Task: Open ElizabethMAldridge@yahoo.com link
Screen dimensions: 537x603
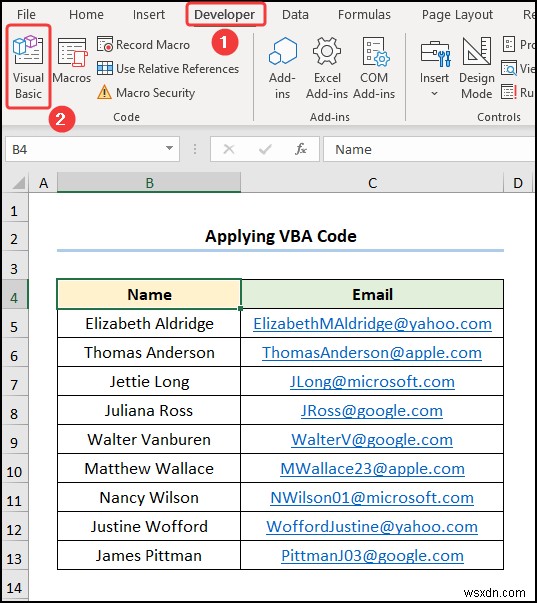Action: click(x=372, y=324)
